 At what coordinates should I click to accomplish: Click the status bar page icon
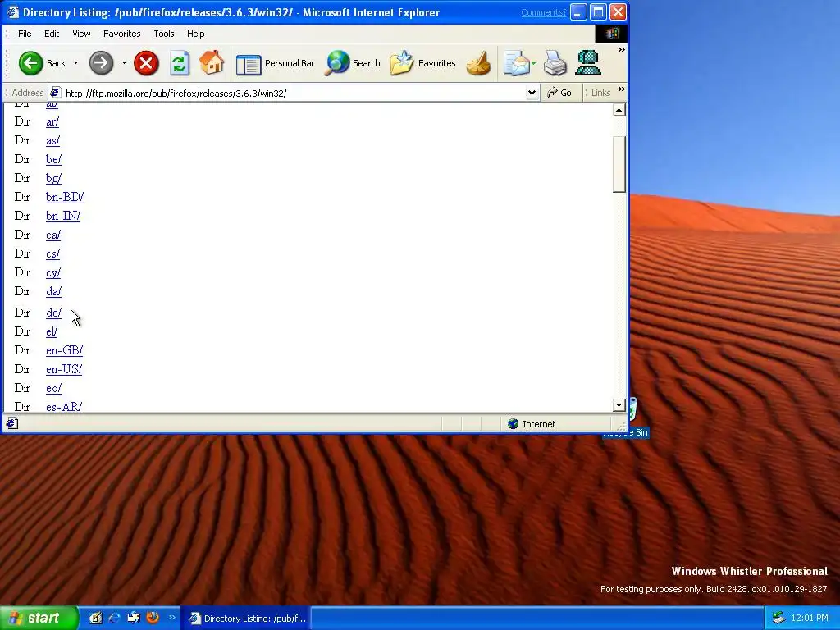tap(11, 424)
